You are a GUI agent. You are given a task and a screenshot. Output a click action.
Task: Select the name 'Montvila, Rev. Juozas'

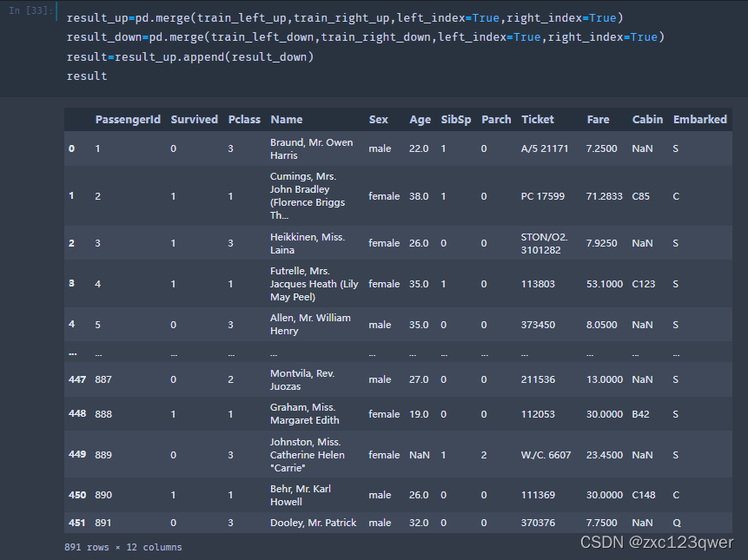[x=302, y=380]
